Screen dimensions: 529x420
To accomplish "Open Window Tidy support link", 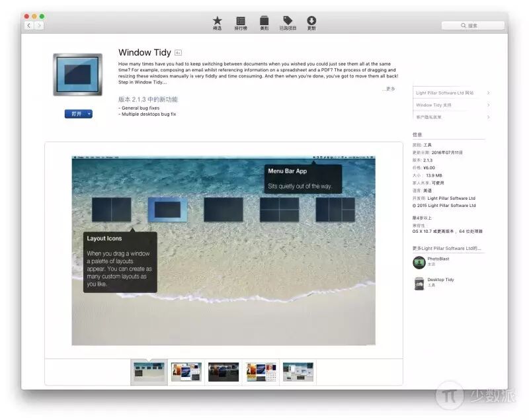I will click(434, 105).
